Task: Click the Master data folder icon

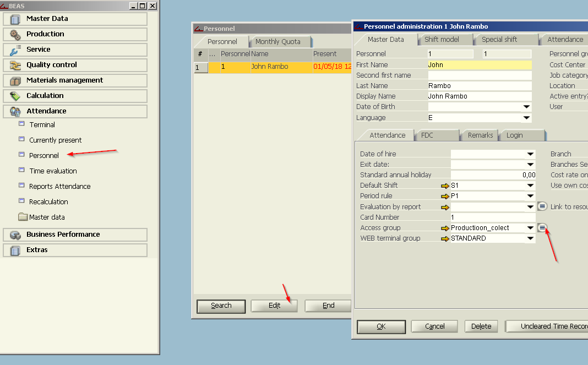Action: tap(23, 217)
